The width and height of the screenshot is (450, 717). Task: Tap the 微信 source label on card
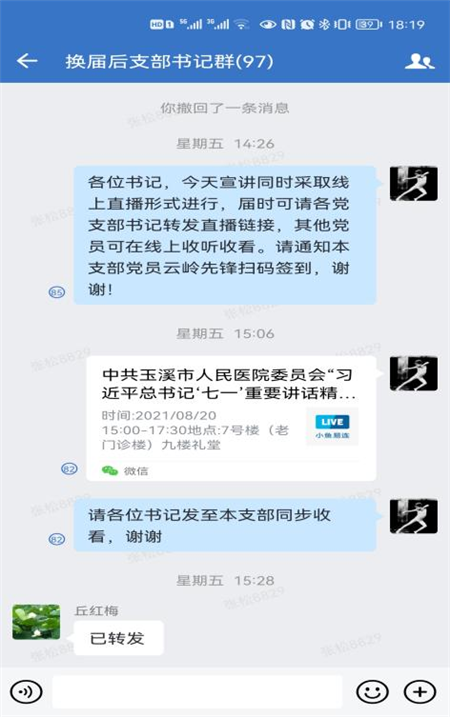tap(136, 471)
